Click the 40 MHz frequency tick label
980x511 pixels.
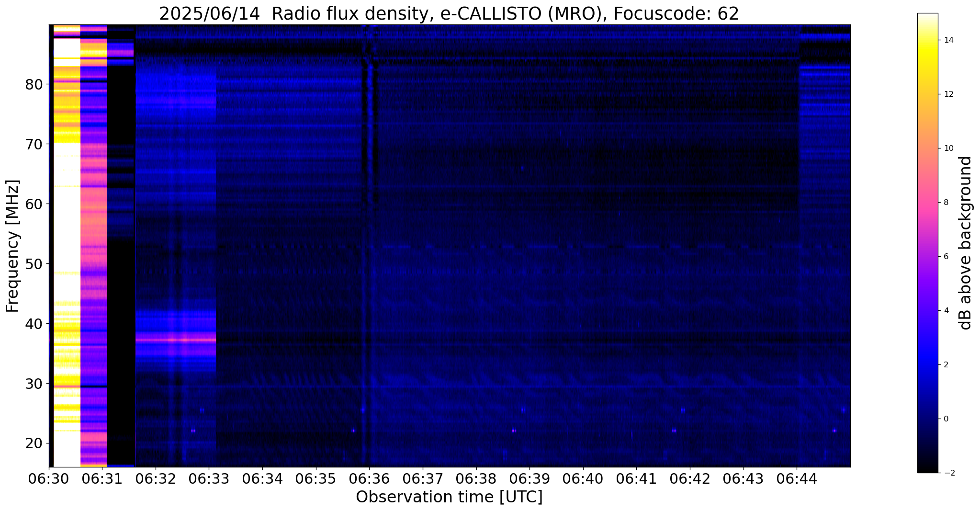[34, 324]
